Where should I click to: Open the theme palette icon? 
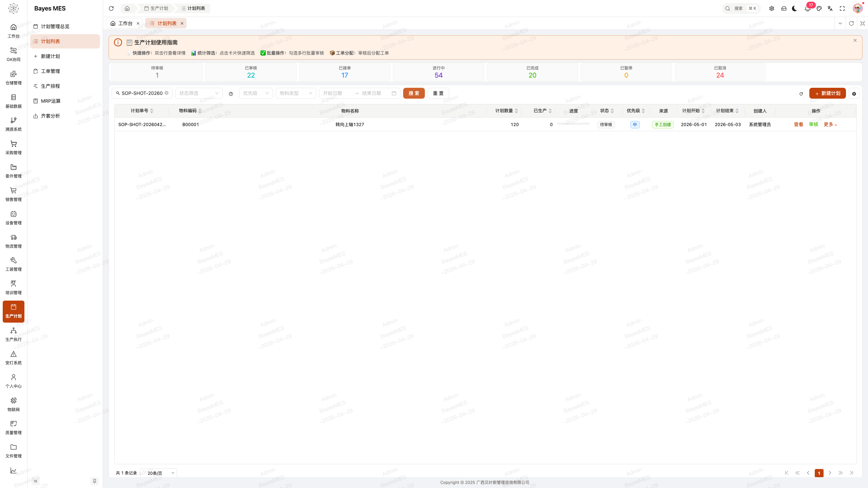coord(819,8)
